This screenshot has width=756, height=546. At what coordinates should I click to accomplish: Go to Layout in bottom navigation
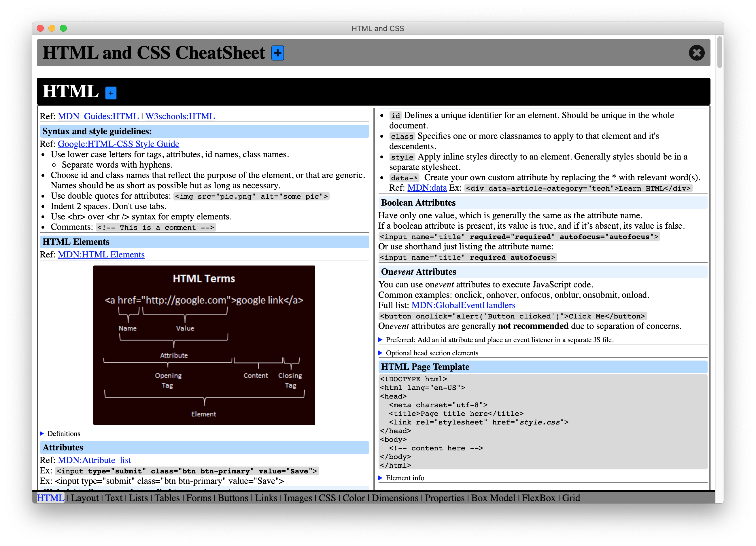[85, 497]
